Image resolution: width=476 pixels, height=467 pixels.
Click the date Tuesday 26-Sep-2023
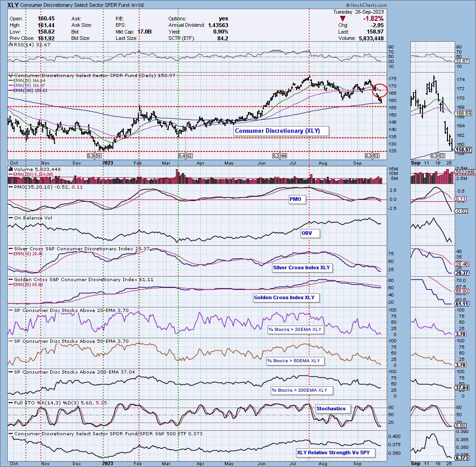pos(358,12)
